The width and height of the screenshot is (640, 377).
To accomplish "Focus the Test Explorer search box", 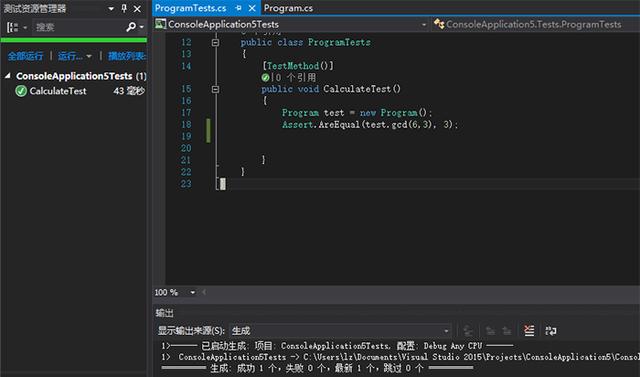I will [x=78, y=27].
